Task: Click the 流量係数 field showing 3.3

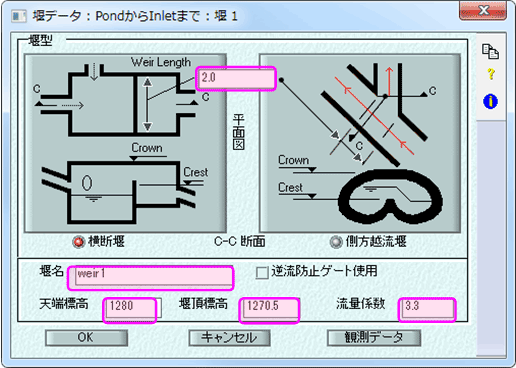Action: point(427,310)
